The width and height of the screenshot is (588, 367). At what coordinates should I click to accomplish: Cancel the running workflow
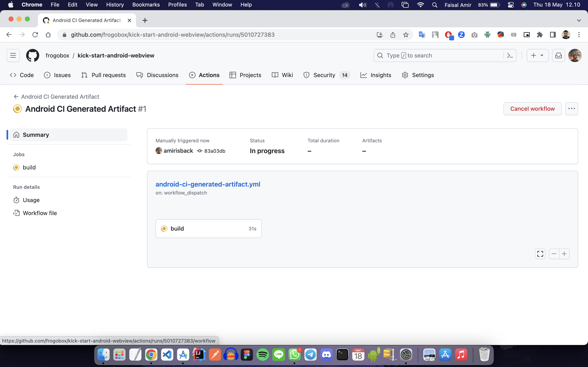pyautogui.click(x=532, y=108)
